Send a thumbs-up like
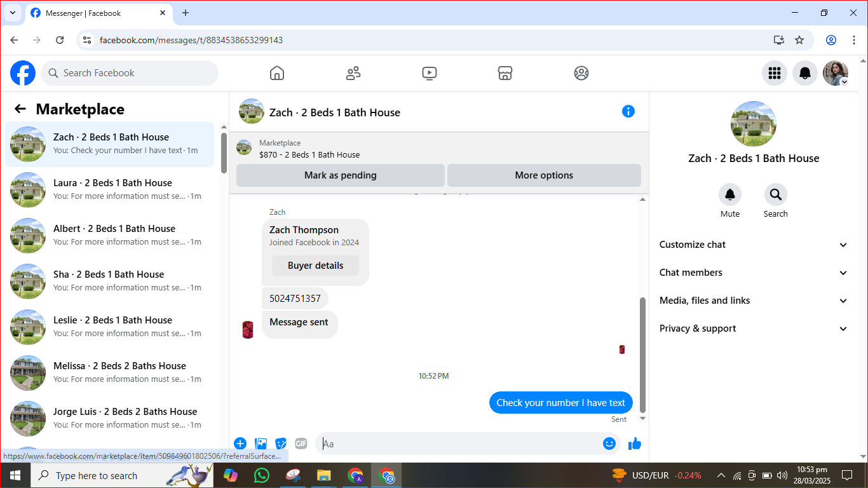 (x=635, y=444)
